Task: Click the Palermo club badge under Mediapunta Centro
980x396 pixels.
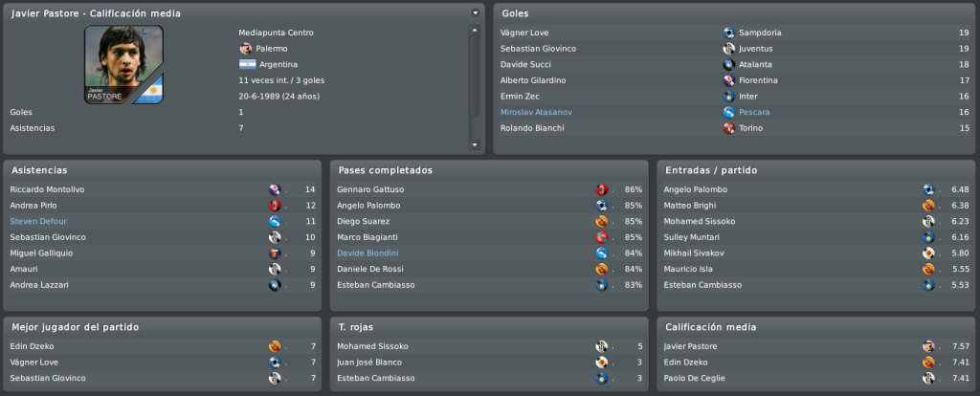Action: click(246, 48)
